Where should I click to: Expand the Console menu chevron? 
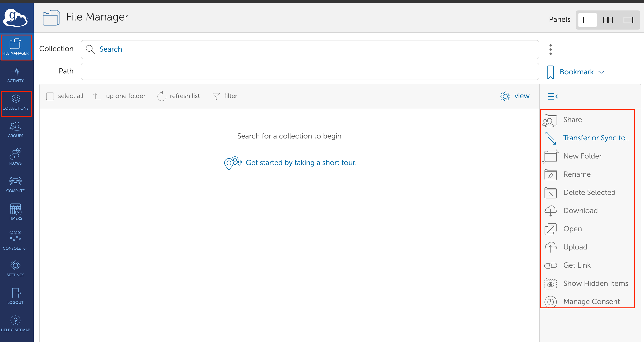click(x=25, y=249)
